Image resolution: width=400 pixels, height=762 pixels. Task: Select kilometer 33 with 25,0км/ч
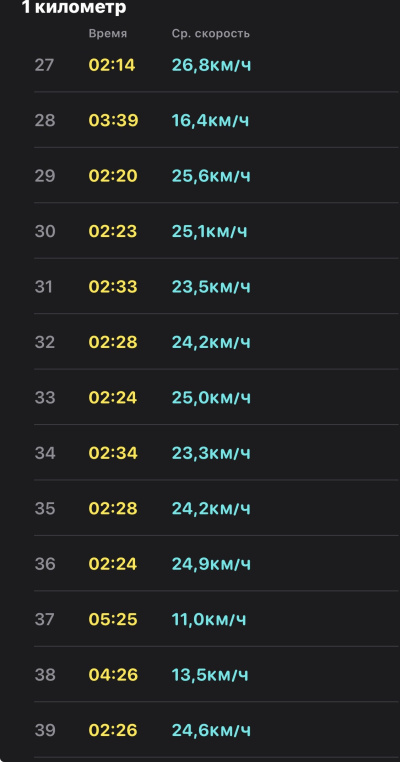coord(216,398)
